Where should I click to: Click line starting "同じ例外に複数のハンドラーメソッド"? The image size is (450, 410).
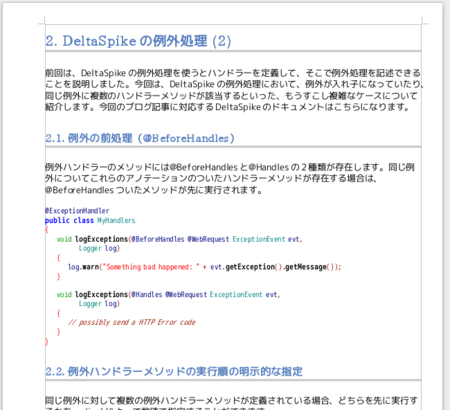pos(231,96)
